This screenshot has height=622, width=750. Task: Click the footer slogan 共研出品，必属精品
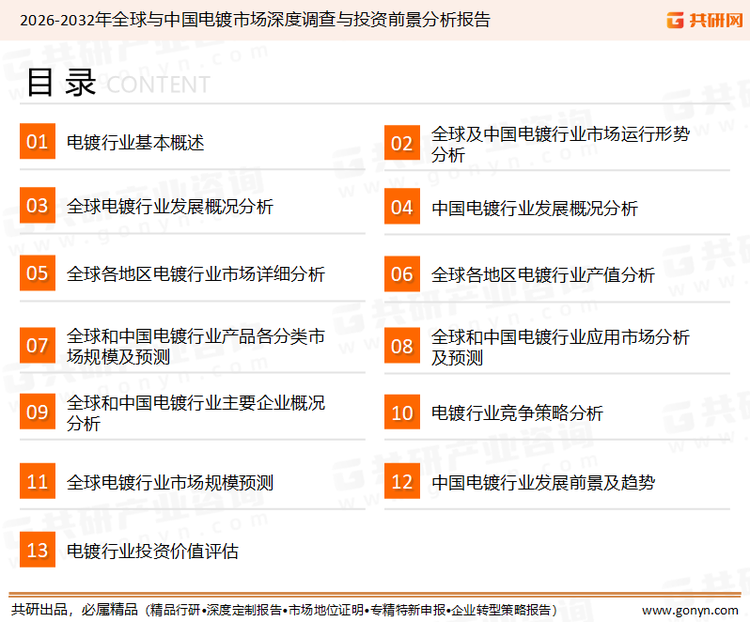74,610
